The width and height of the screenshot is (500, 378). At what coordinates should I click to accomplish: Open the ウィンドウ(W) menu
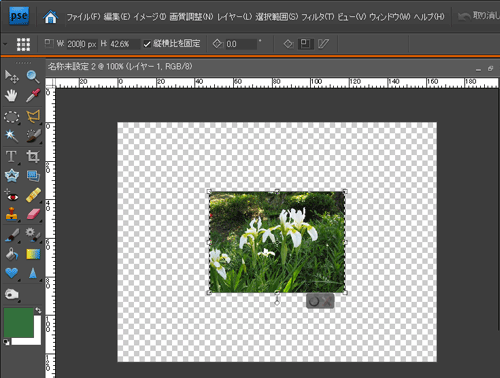(x=390, y=17)
